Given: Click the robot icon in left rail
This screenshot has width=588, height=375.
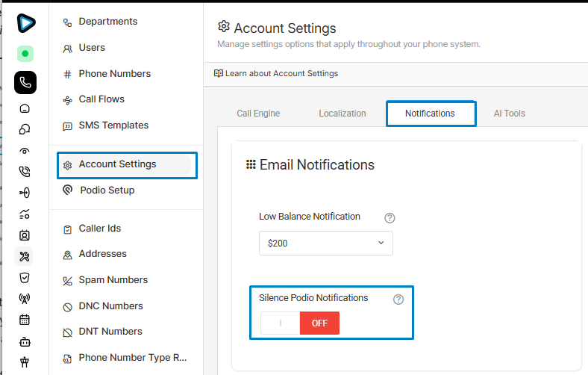Looking at the screenshot, I should coord(25,342).
